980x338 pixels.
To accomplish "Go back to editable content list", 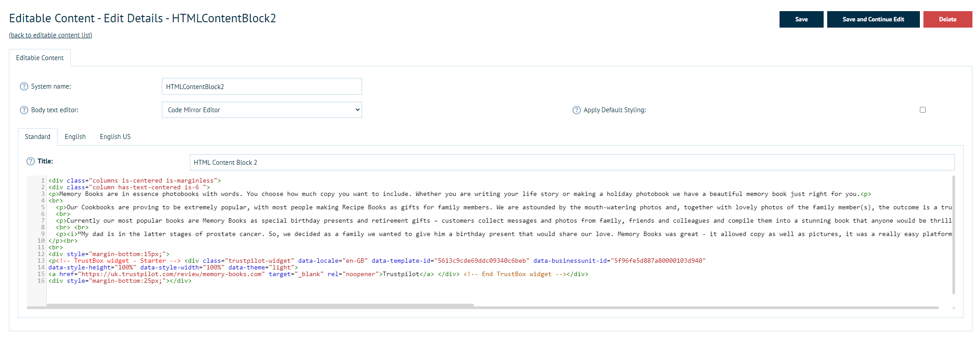I will click(x=50, y=35).
